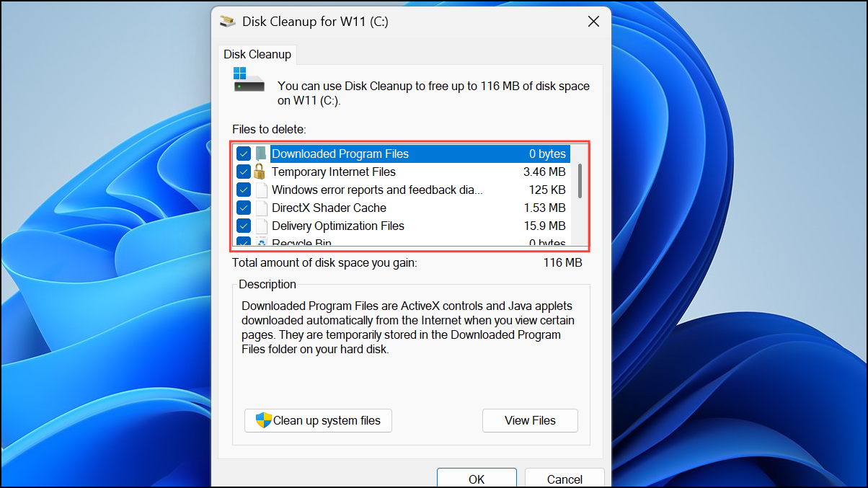Click the 116 MB total disk space value

click(562, 263)
